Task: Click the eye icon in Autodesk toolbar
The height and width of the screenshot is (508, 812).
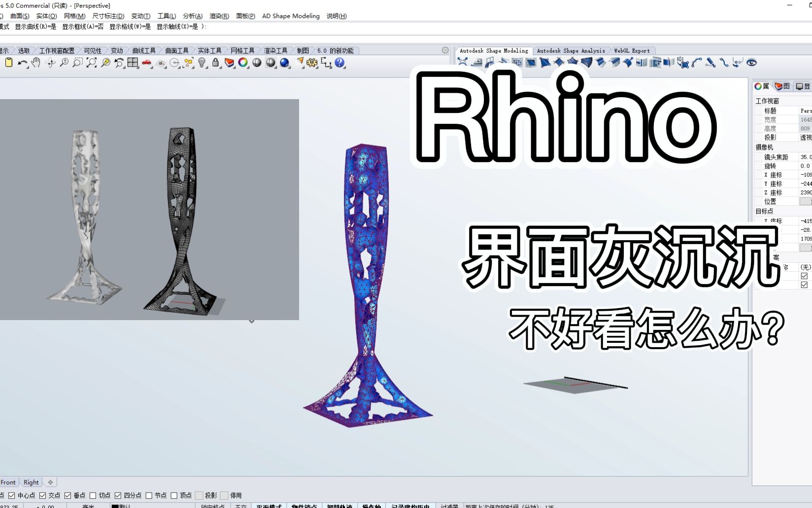Action: (x=751, y=63)
